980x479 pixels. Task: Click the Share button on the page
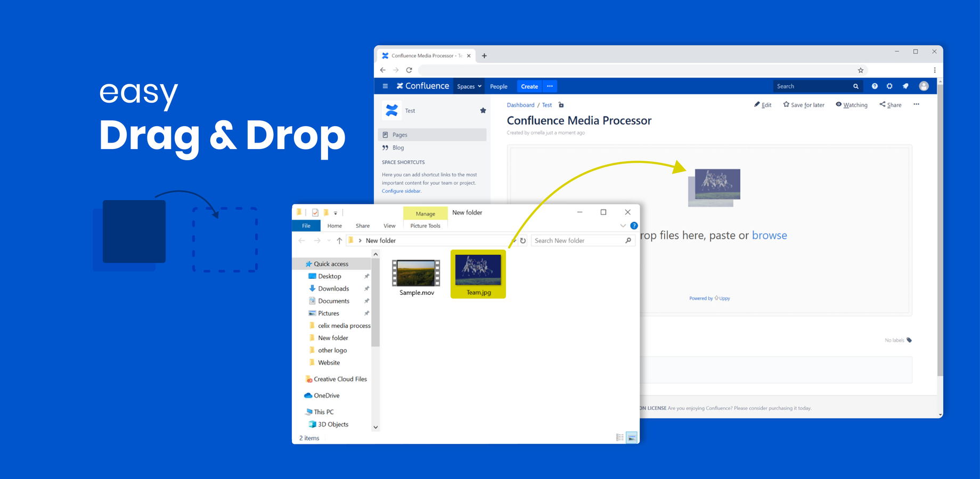coord(891,105)
